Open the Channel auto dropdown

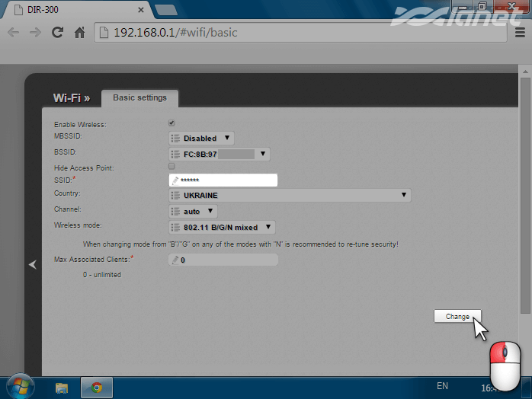tap(193, 211)
